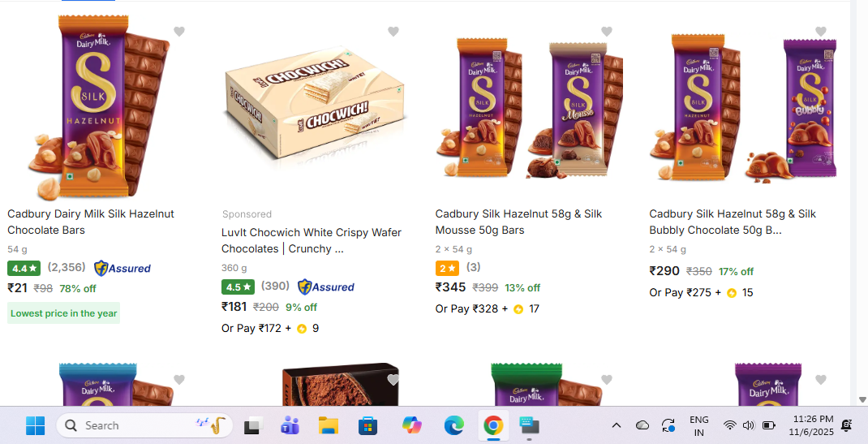Image resolution: width=868 pixels, height=444 pixels.
Task: Launch File Explorer from the taskbar
Action: (329, 425)
